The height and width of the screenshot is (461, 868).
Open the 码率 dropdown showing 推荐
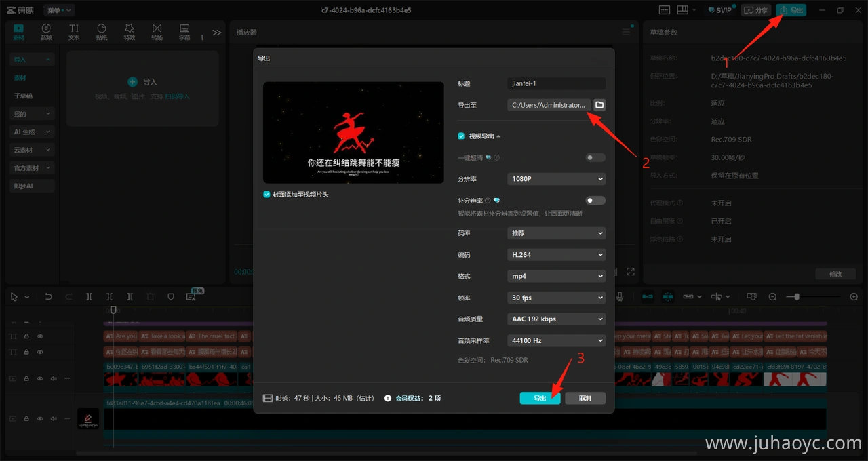556,233
